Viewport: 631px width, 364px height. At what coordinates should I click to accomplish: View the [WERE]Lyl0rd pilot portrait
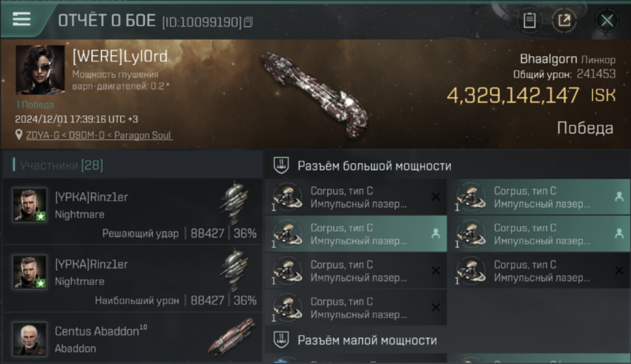(40, 69)
